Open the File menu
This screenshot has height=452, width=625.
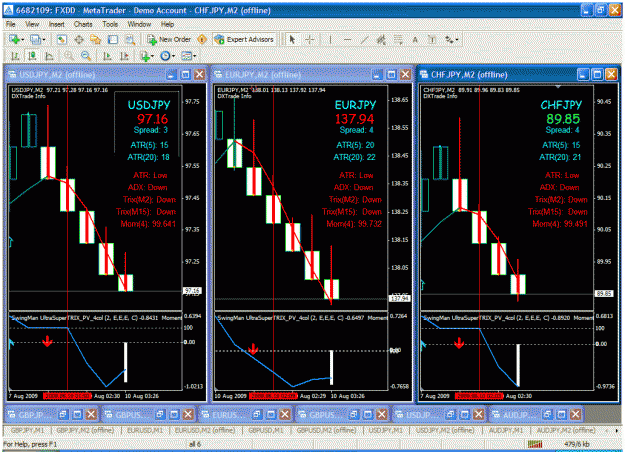(11, 24)
